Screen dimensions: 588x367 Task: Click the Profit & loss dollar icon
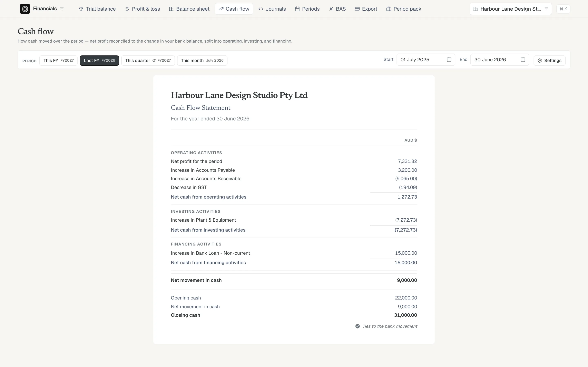127,9
